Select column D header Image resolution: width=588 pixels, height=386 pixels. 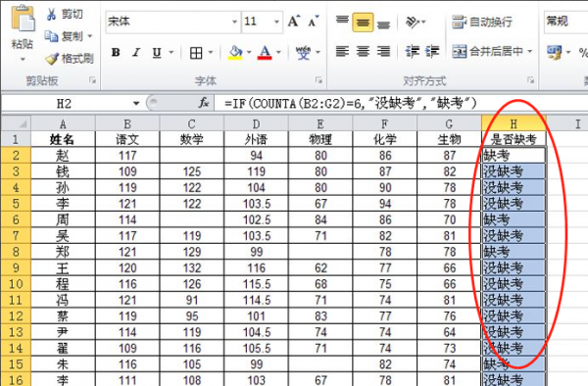(256, 123)
